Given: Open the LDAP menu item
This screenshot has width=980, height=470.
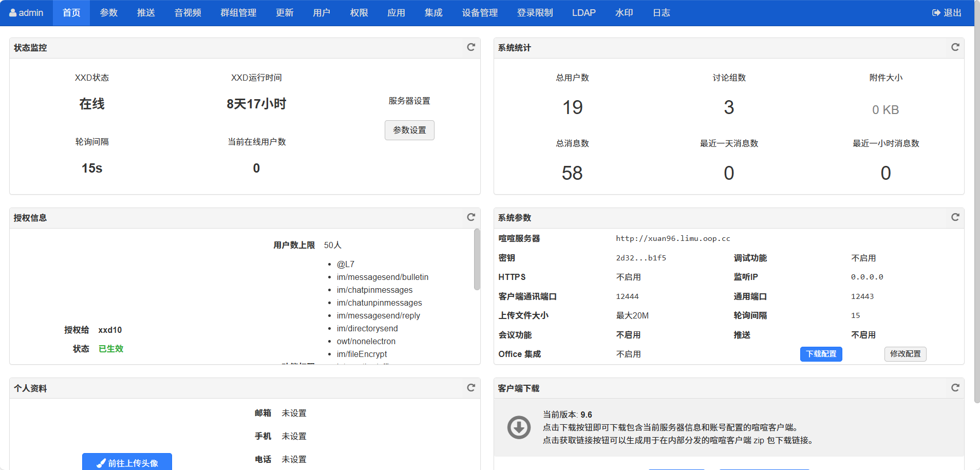Looking at the screenshot, I should coord(583,13).
